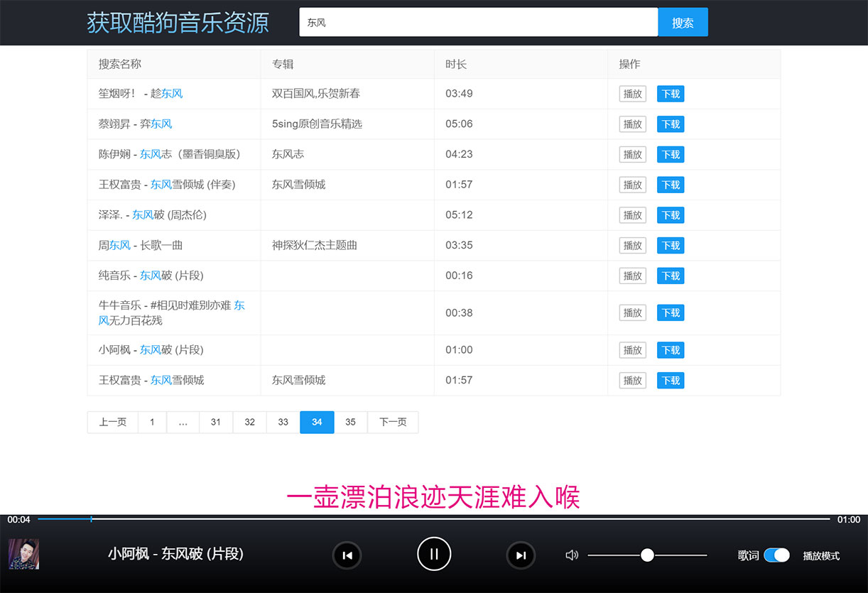Click the album cover thumbnail of 小阿枫
The height and width of the screenshot is (593, 868).
pyautogui.click(x=23, y=555)
